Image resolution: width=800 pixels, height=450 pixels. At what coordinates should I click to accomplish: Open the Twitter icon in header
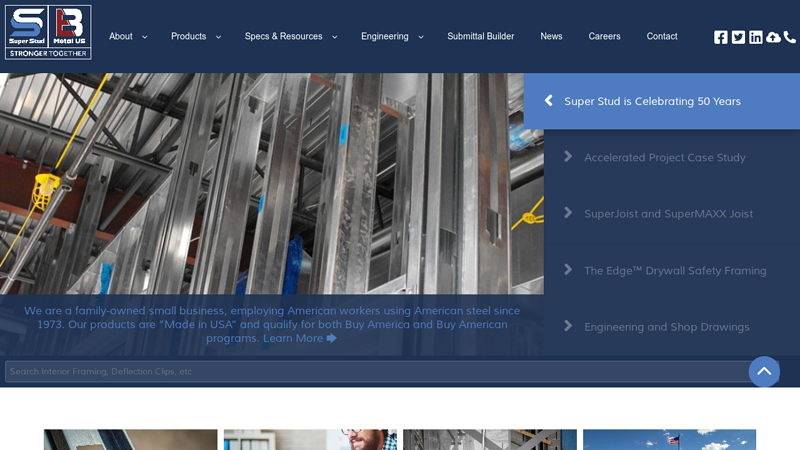[738, 37]
